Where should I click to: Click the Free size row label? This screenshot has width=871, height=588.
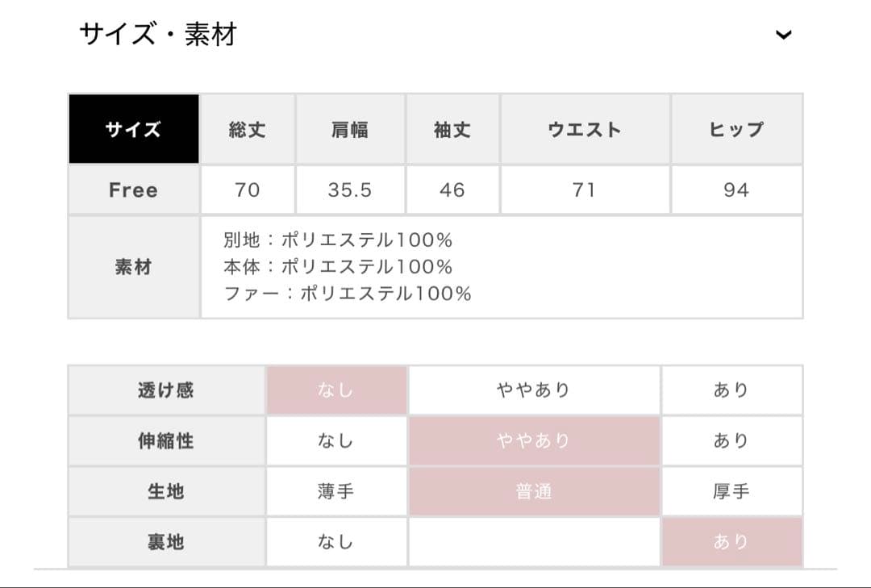(x=133, y=190)
